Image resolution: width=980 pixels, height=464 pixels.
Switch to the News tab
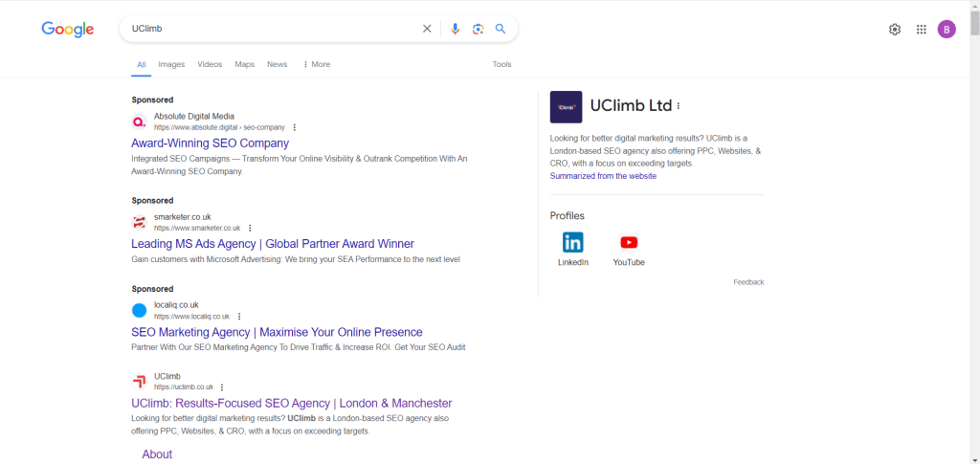tap(277, 64)
